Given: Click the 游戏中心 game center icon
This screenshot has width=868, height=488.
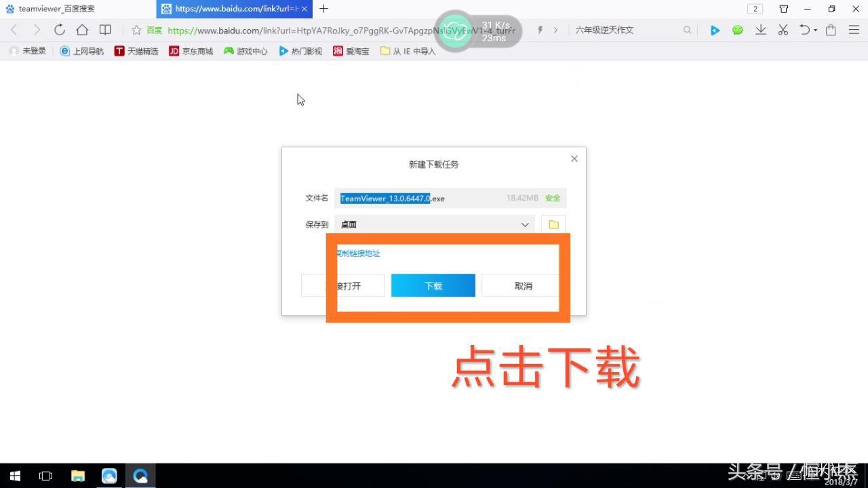Looking at the screenshot, I should [245, 51].
